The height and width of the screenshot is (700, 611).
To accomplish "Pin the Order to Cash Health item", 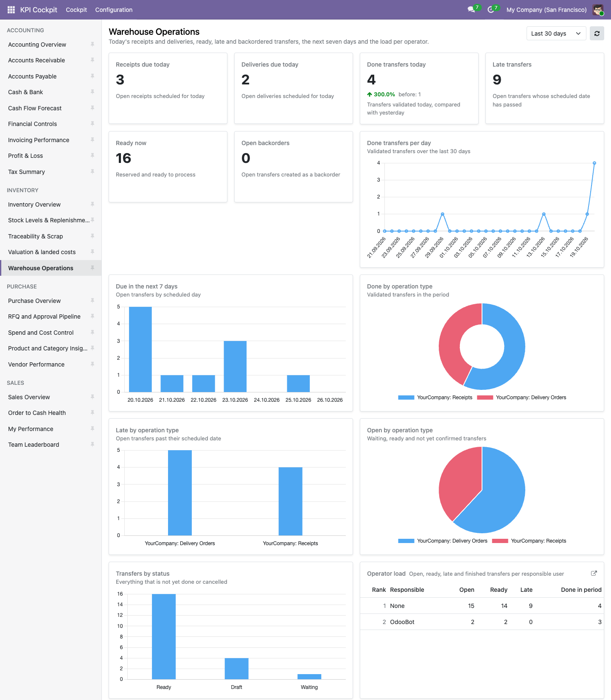I will [x=92, y=413].
